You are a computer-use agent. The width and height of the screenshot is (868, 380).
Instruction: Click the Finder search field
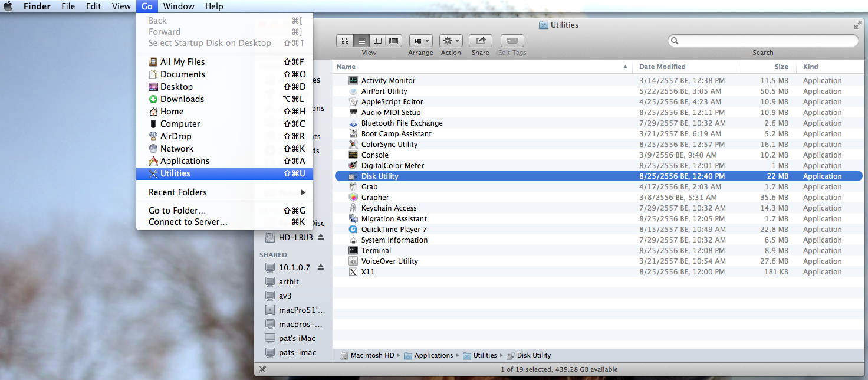[763, 41]
